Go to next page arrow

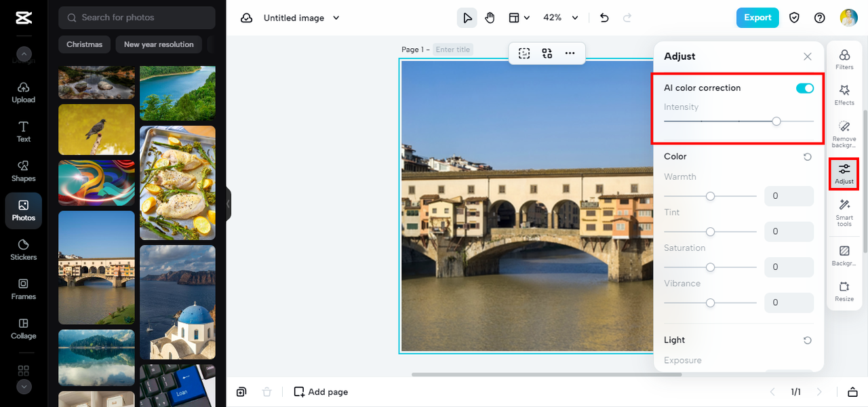click(x=819, y=391)
